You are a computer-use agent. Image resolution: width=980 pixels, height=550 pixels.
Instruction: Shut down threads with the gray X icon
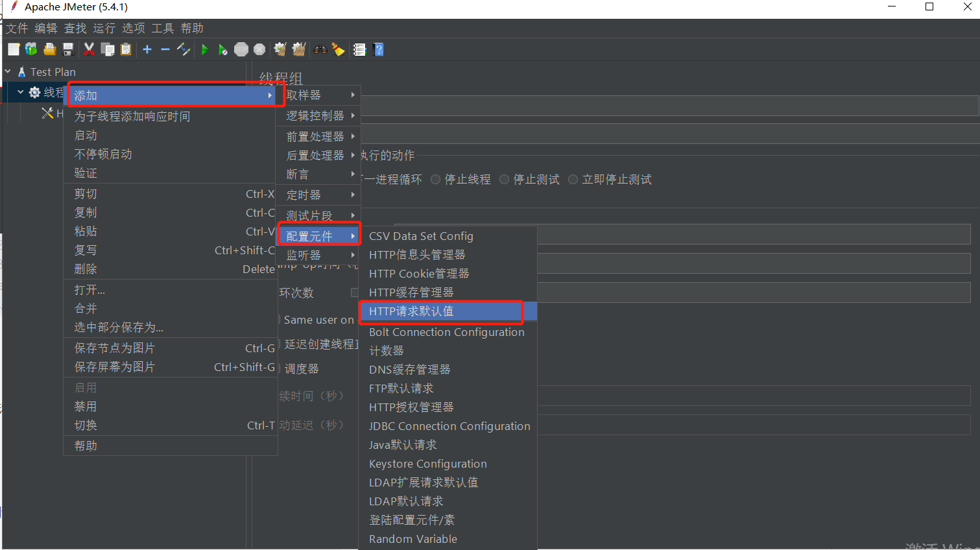(x=259, y=49)
